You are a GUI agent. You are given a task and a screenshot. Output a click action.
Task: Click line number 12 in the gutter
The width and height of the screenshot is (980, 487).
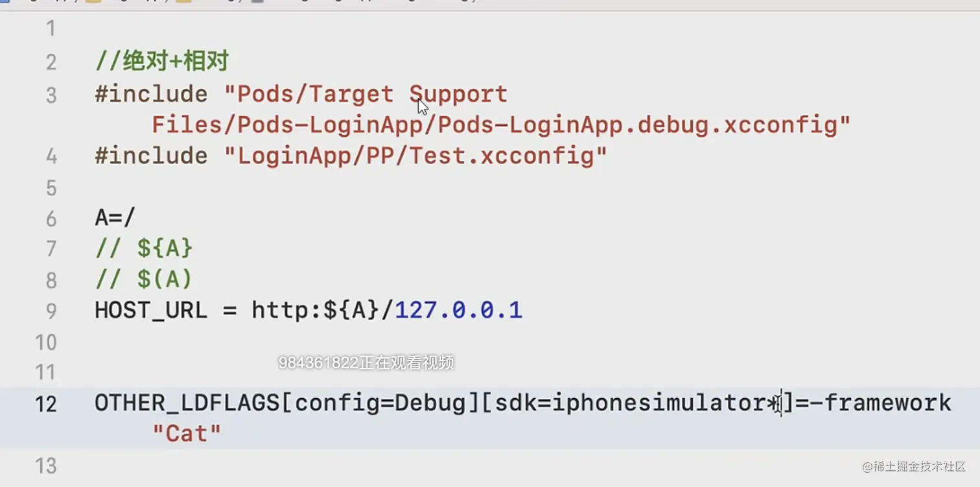click(x=46, y=405)
